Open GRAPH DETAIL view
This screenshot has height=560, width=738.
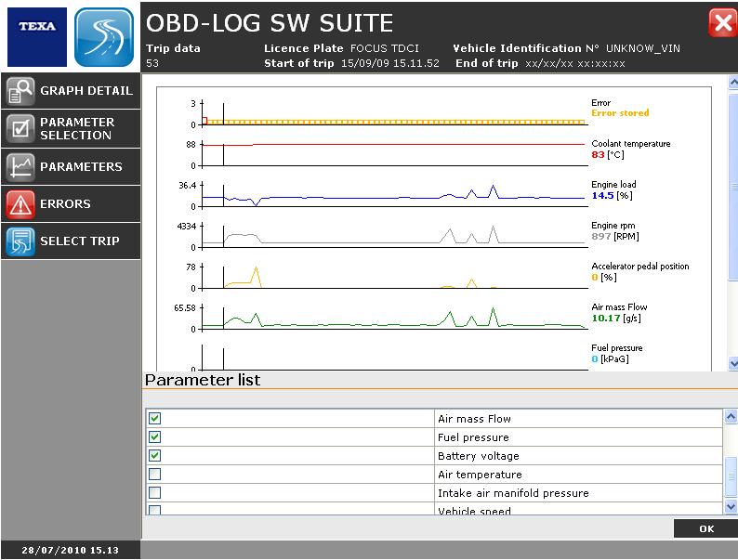click(x=71, y=91)
